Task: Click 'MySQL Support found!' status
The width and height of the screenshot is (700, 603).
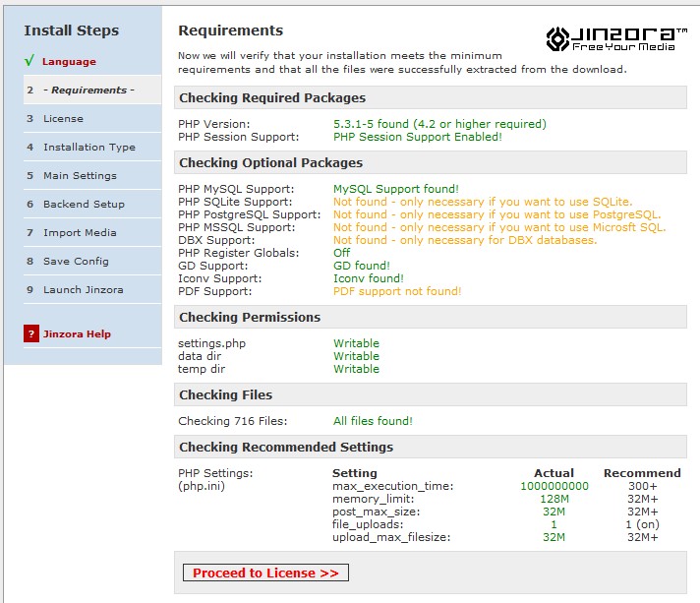Action: pos(396,189)
